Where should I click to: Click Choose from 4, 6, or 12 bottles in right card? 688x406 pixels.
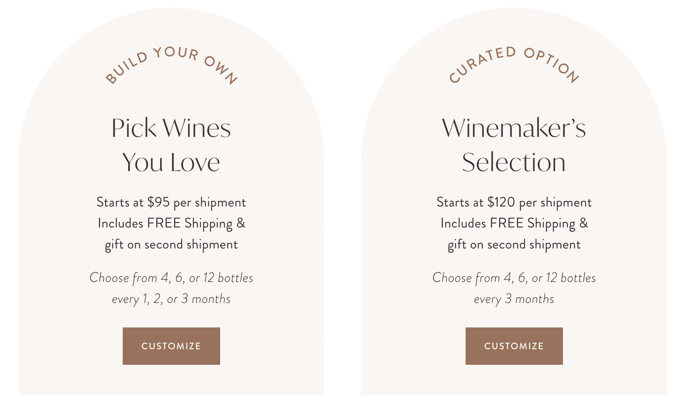(514, 278)
